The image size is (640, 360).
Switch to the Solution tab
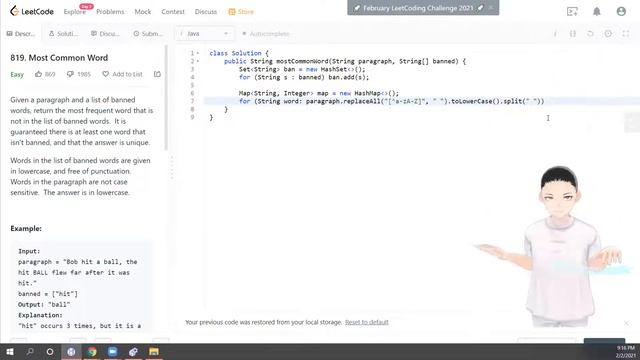click(63, 33)
